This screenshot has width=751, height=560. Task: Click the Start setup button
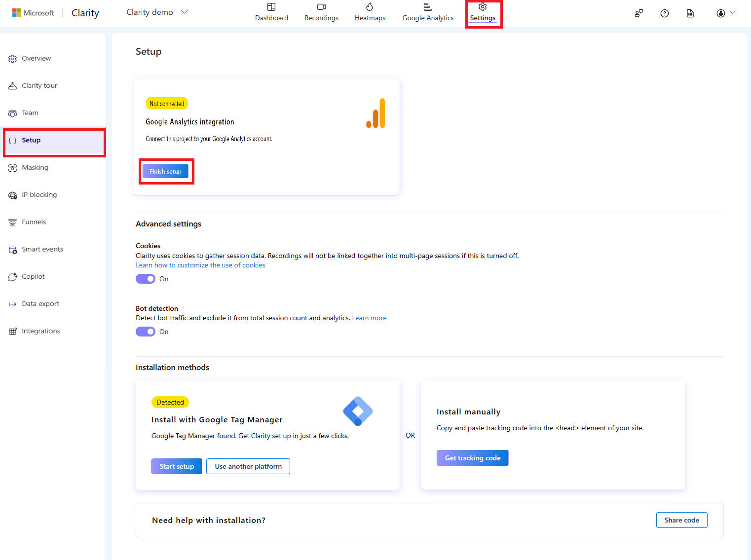(x=177, y=466)
